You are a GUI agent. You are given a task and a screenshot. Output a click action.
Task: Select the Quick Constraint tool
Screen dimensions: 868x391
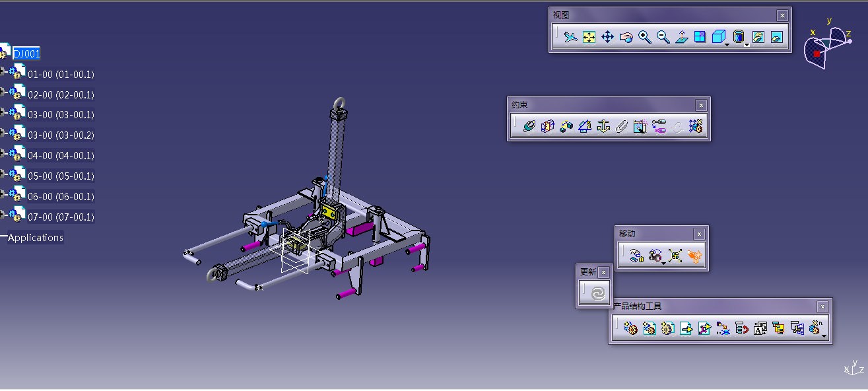click(x=640, y=126)
